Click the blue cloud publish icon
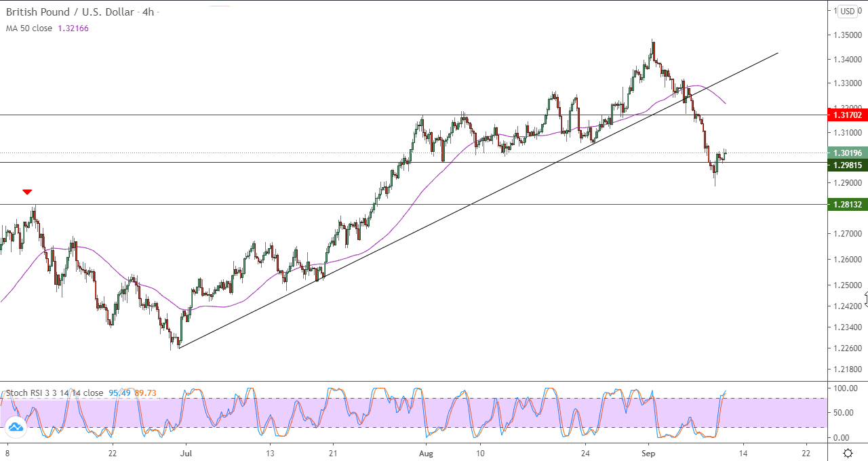The height and width of the screenshot is (461, 868). pyautogui.click(x=15, y=426)
